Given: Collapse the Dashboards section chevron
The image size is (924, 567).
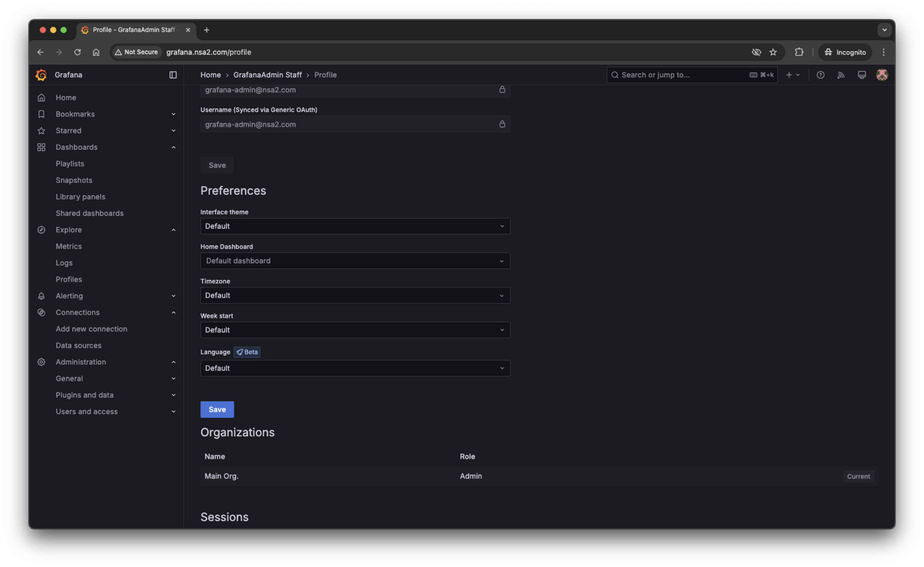Looking at the screenshot, I should [x=173, y=147].
